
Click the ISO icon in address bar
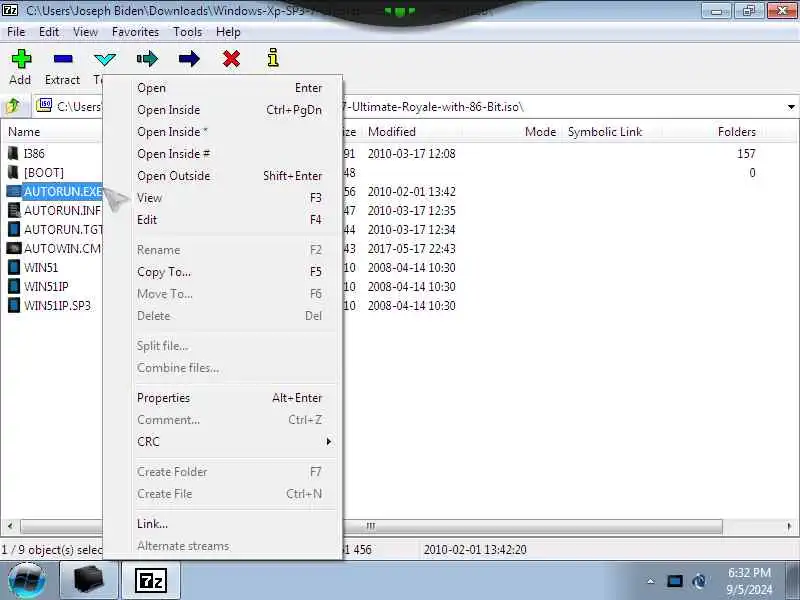pyautogui.click(x=45, y=105)
